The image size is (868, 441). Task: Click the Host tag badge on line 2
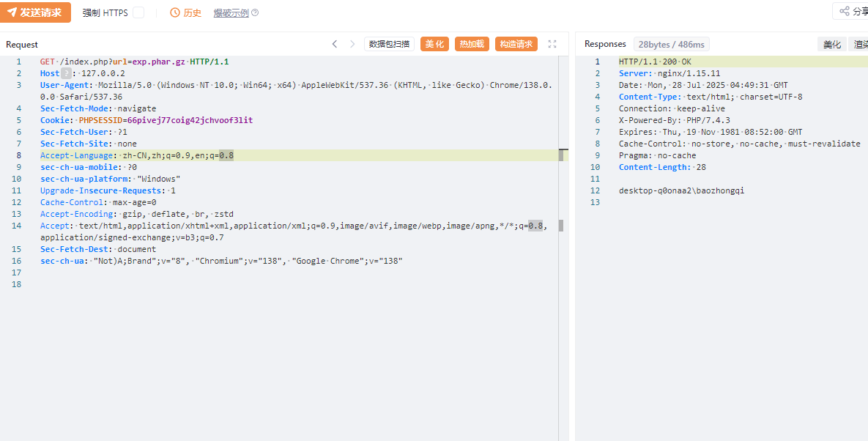pos(66,73)
